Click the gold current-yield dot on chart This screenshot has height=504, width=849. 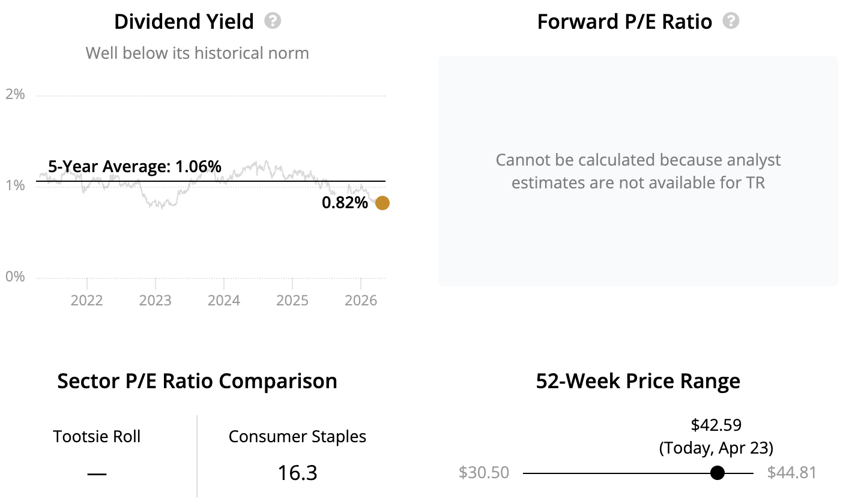click(382, 203)
